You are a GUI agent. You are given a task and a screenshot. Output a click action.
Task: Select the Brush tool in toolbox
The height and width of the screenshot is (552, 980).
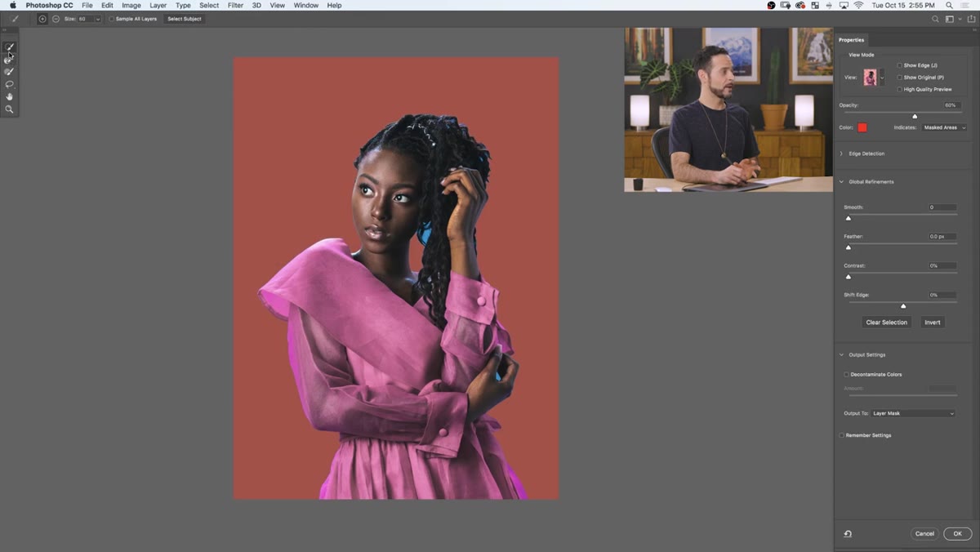point(9,72)
